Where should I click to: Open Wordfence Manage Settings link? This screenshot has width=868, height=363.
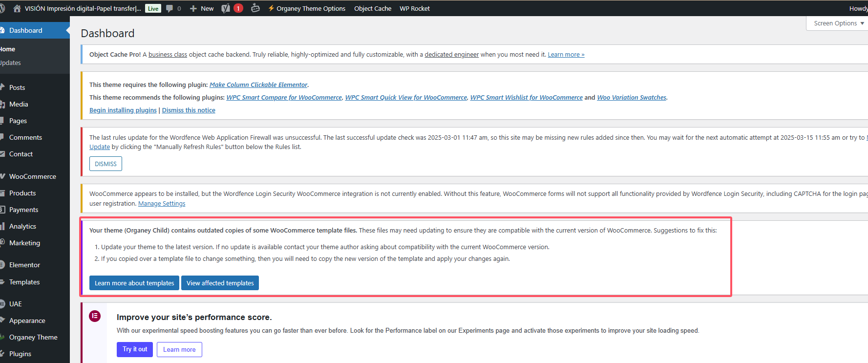click(x=162, y=203)
